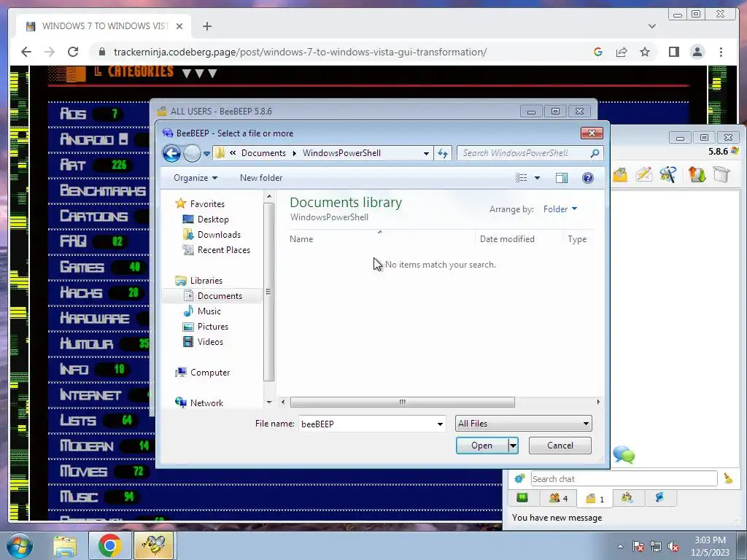Click the File name input field
Viewport: 747px width, 560px height.
[x=367, y=424]
